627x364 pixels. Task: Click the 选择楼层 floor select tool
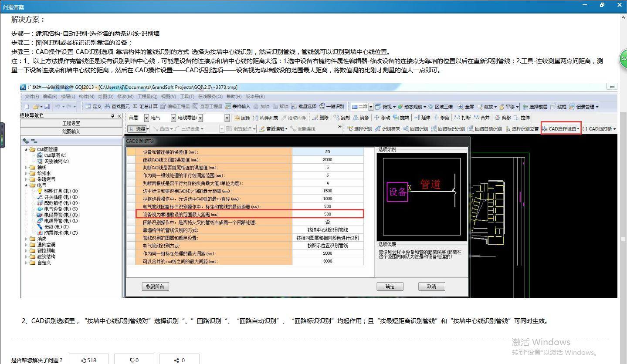coord(535,107)
